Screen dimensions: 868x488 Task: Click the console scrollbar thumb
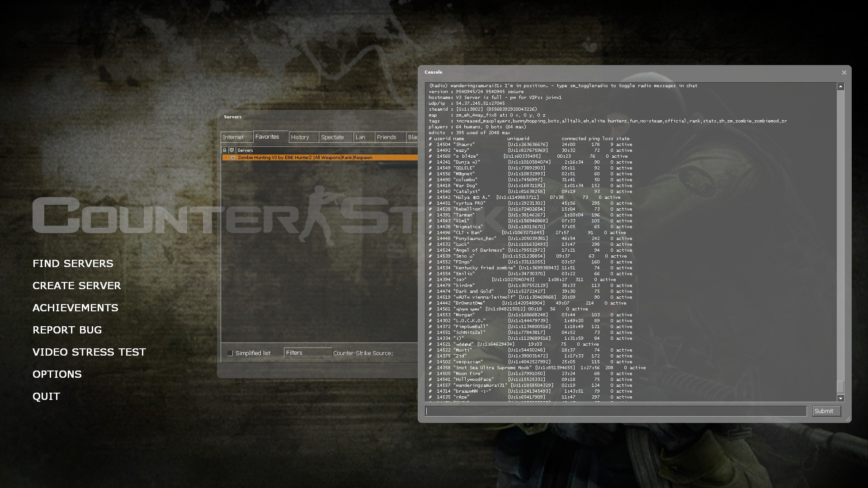[x=840, y=387]
